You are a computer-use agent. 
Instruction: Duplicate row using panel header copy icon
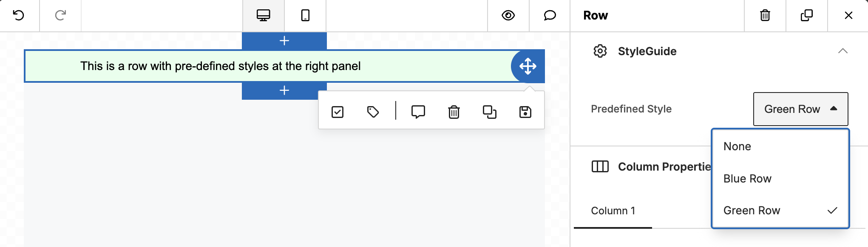click(x=807, y=16)
